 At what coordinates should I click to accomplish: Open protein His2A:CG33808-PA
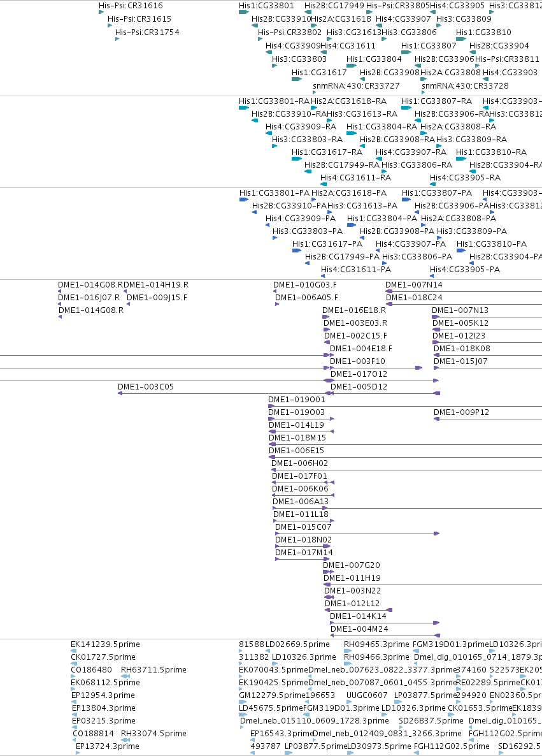[458, 219]
